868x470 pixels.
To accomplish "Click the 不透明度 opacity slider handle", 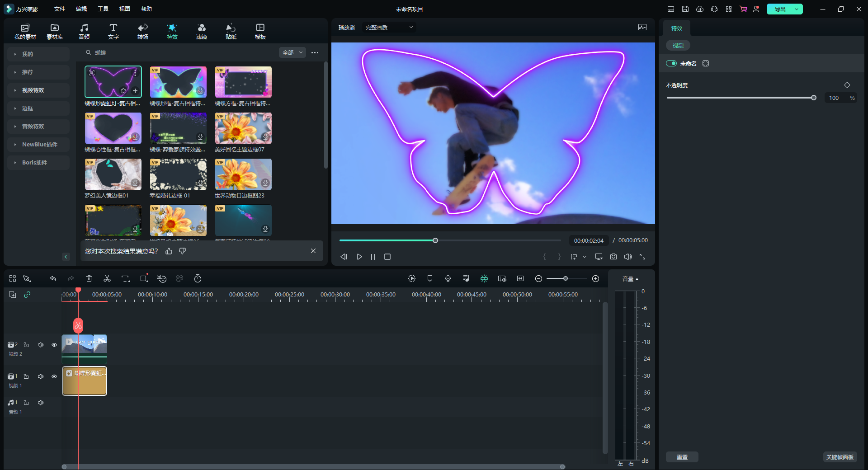I will tap(814, 98).
